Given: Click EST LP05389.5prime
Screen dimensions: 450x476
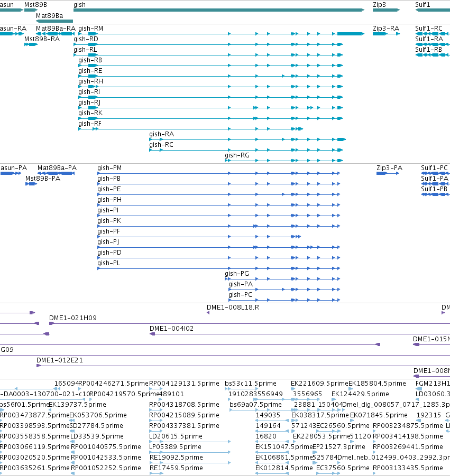Looking at the screenshot, I should point(176,447).
